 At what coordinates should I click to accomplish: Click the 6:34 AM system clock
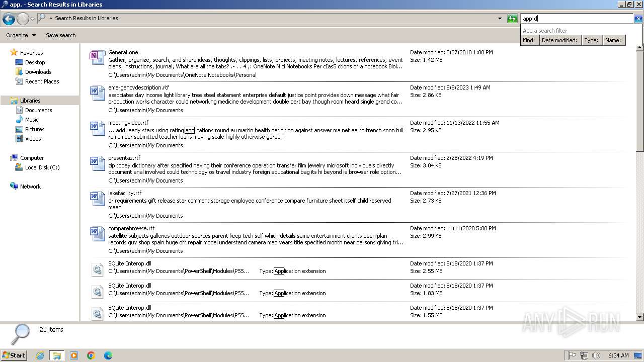point(618,355)
